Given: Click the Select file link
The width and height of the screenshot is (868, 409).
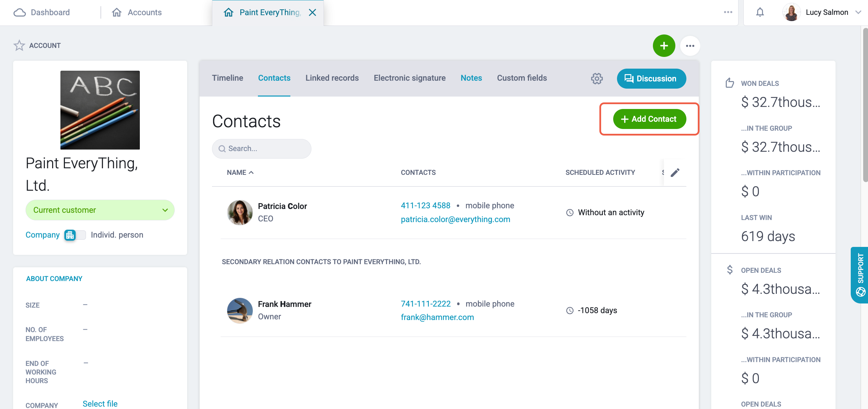Looking at the screenshot, I should pos(100,404).
